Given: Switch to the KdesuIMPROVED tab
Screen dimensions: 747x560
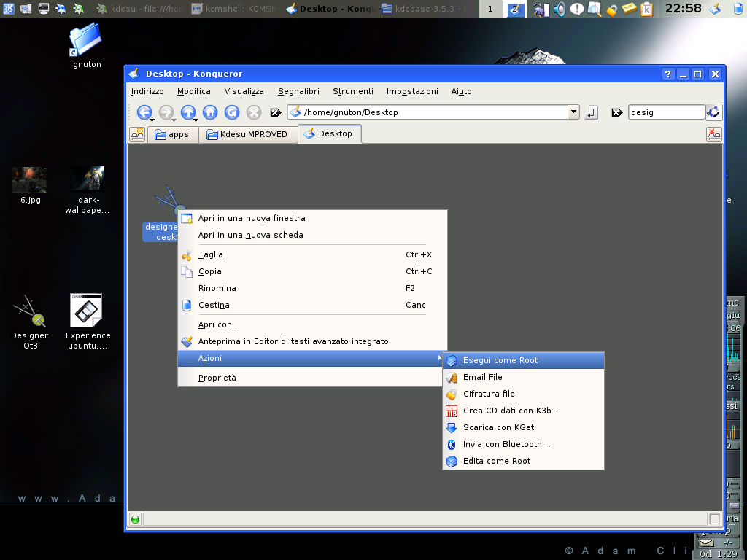Looking at the screenshot, I should 247,134.
